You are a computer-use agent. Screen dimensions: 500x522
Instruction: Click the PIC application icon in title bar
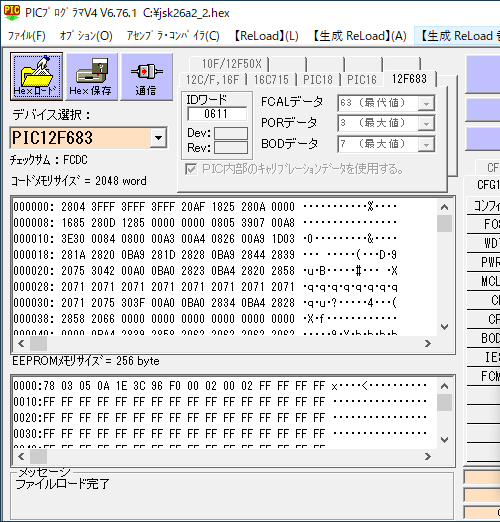(x=12, y=13)
